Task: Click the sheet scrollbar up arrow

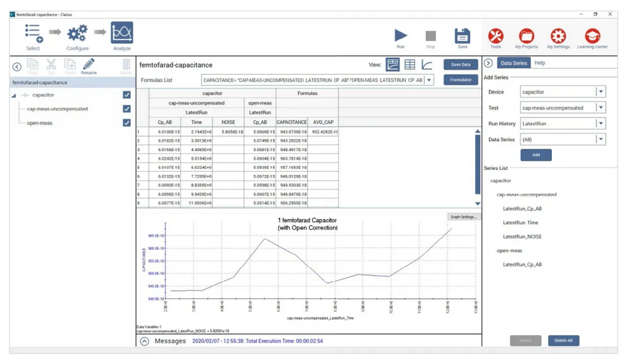Action: click(x=478, y=131)
